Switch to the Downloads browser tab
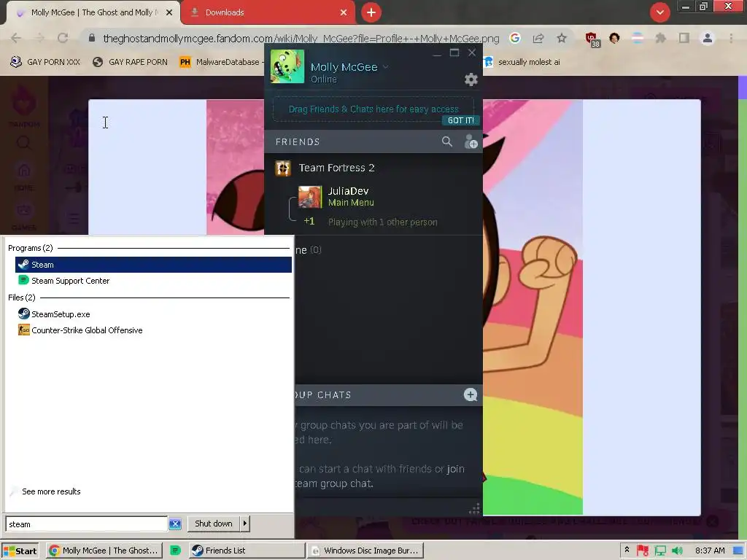 click(268, 12)
